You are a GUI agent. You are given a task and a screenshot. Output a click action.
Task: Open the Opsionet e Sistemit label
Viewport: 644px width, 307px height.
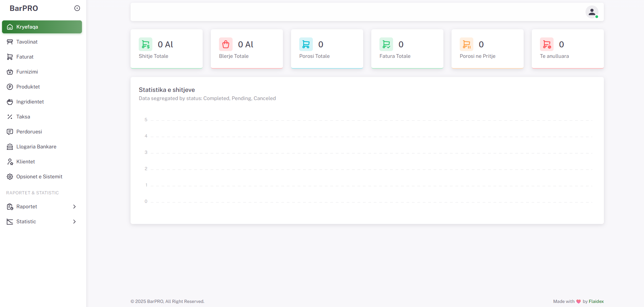coord(39,177)
